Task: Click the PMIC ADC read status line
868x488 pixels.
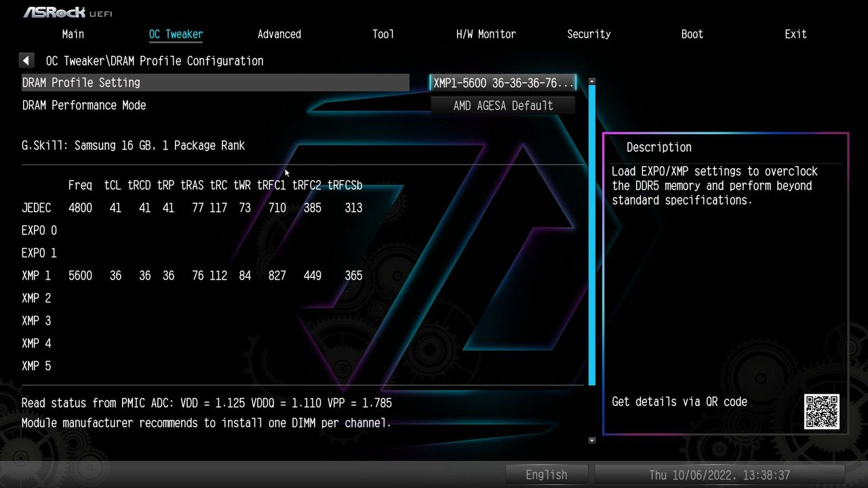Action: click(x=207, y=403)
